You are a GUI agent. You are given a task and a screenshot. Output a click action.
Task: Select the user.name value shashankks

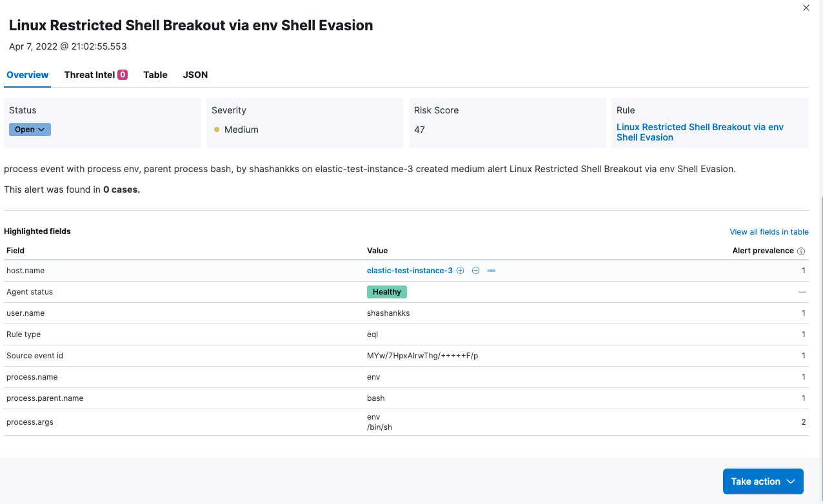pos(388,313)
